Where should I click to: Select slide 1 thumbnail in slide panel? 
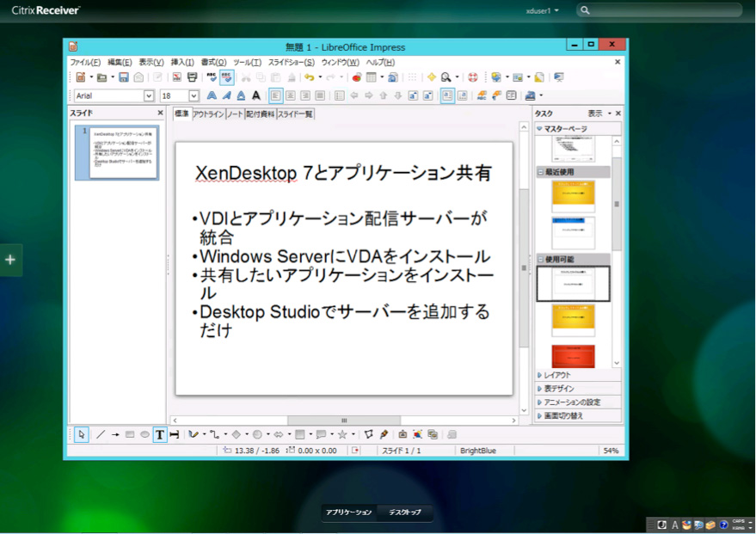point(117,152)
